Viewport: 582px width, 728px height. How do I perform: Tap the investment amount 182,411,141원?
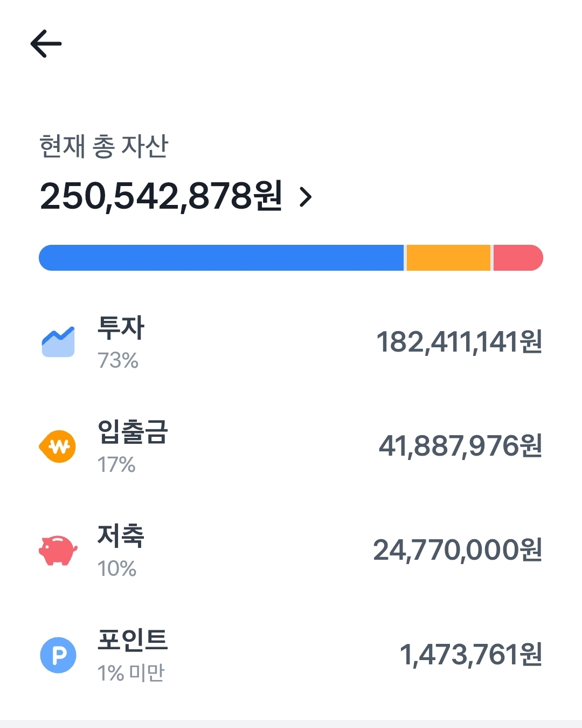(x=459, y=342)
